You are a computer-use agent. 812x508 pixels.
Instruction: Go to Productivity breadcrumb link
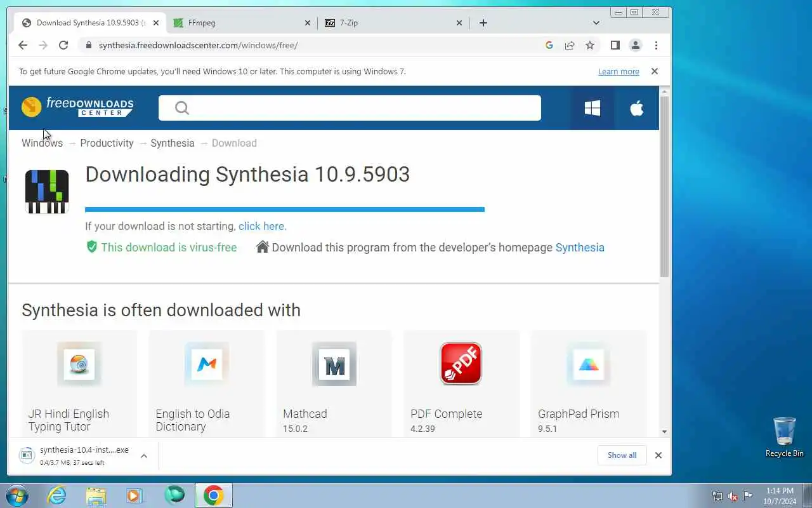click(x=107, y=144)
